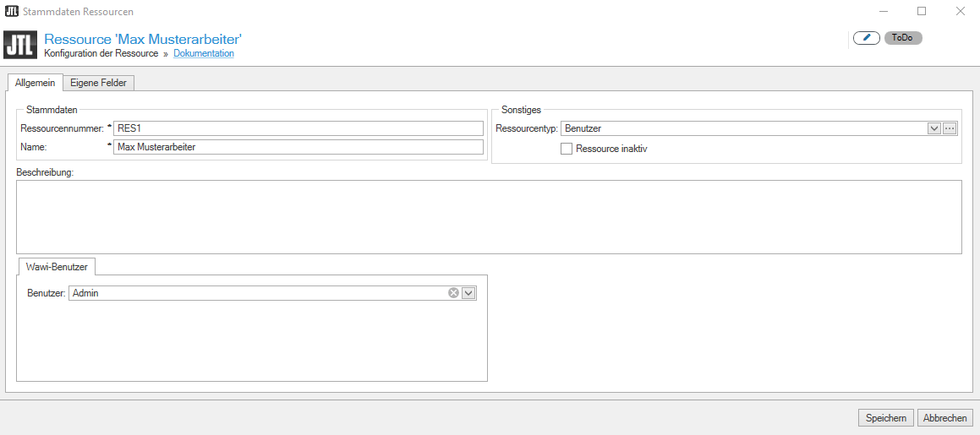Open the Ressourcentyp ellipsis button
Image resolution: width=980 pixels, height=435 pixels.
pyautogui.click(x=950, y=128)
